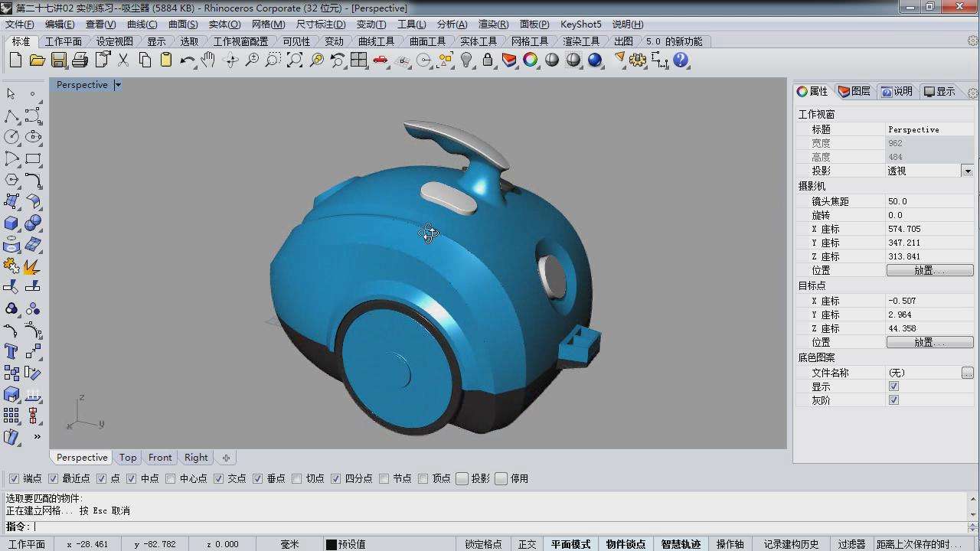The height and width of the screenshot is (551, 980).
Task: Open the 投影 projection dropdown
Action: coord(968,171)
